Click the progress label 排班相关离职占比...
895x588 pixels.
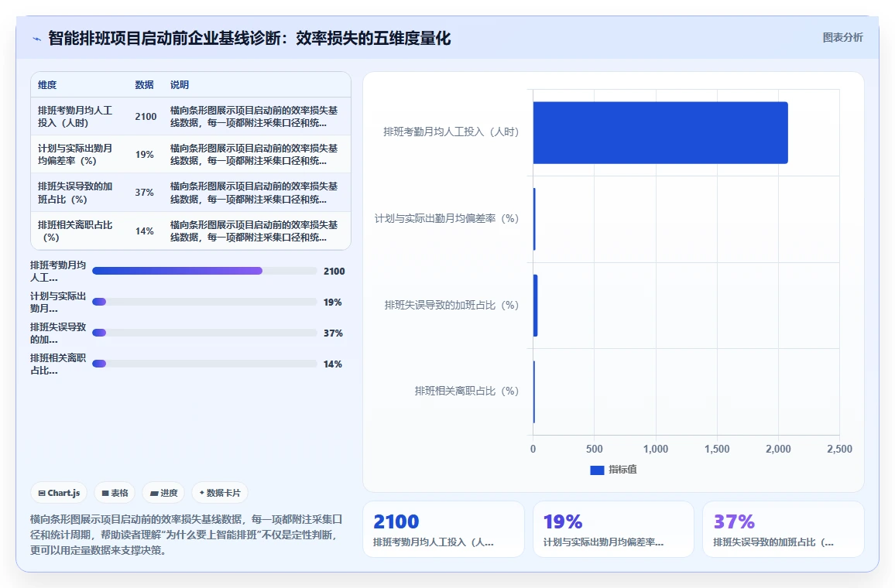[58, 364]
